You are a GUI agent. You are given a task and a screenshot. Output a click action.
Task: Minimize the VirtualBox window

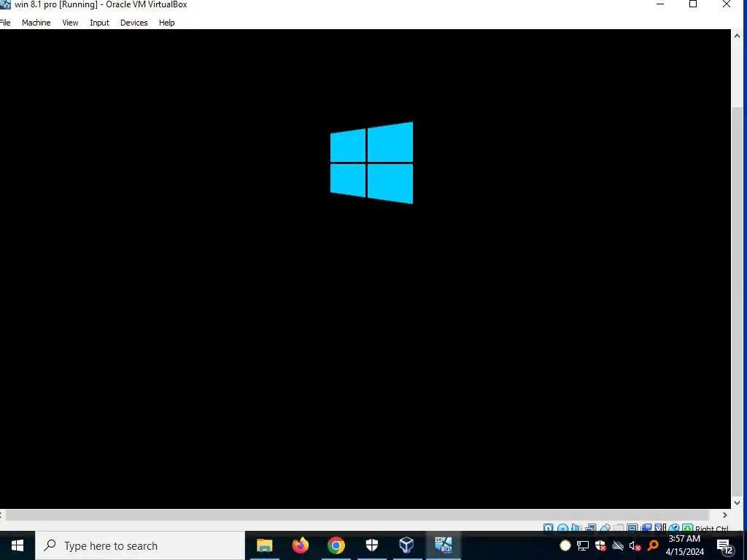(x=660, y=4)
